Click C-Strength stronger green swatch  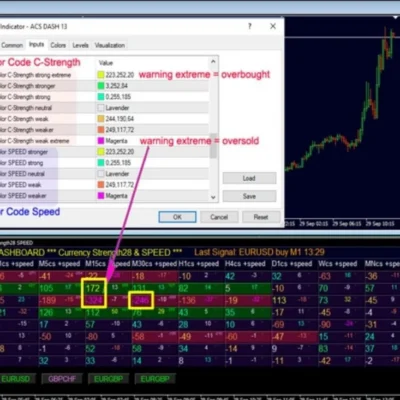pyautogui.click(x=101, y=86)
